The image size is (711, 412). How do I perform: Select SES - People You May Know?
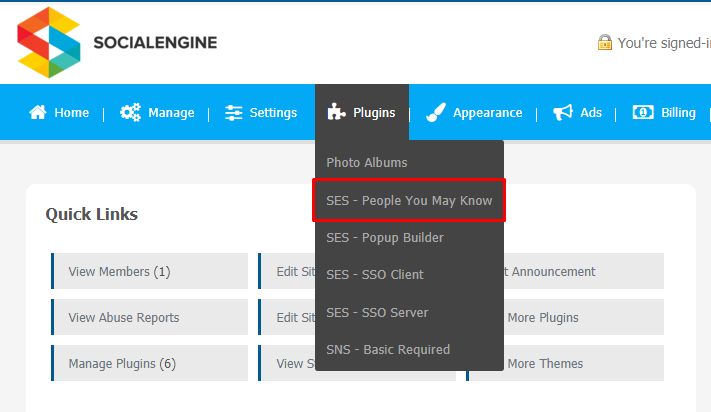pyautogui.click(x=409, y=200)
